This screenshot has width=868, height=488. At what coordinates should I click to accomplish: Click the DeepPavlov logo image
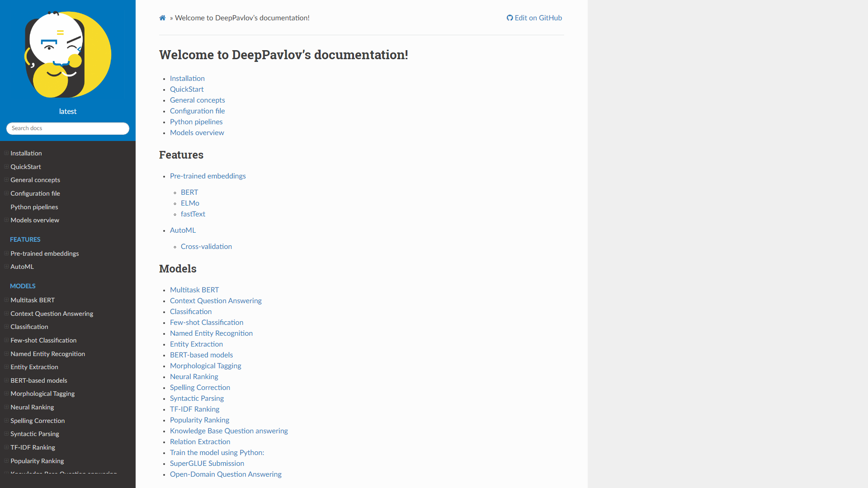(68, 55)
